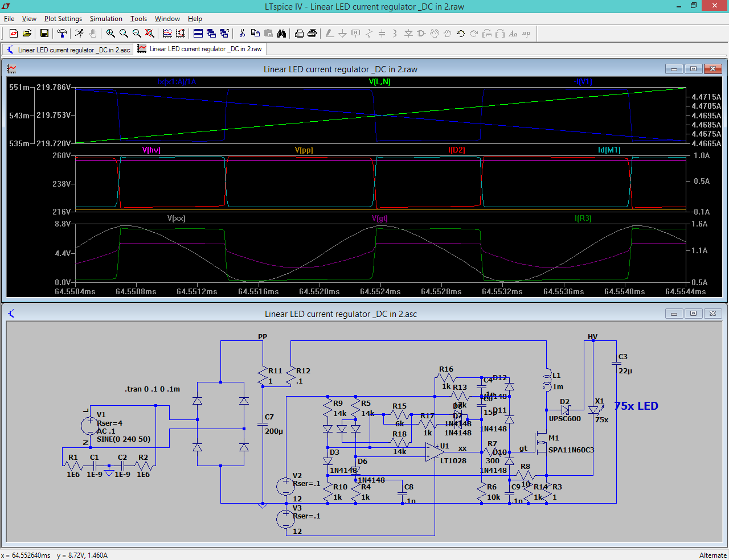Image resolution: width=729 pixels, height=560 pixels.
Task: Run the simulation with the running man icon
Action: pyautogui.click(x=79, y=34)
